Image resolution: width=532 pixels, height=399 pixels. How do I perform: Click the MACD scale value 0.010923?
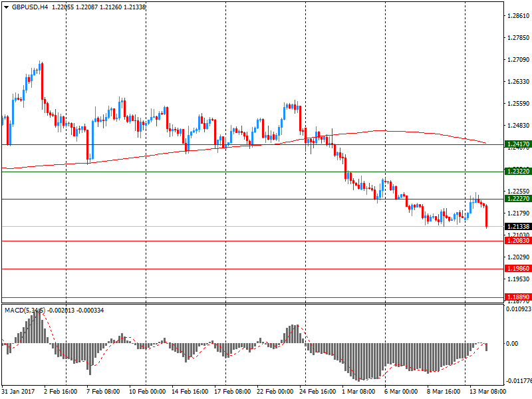519,309
